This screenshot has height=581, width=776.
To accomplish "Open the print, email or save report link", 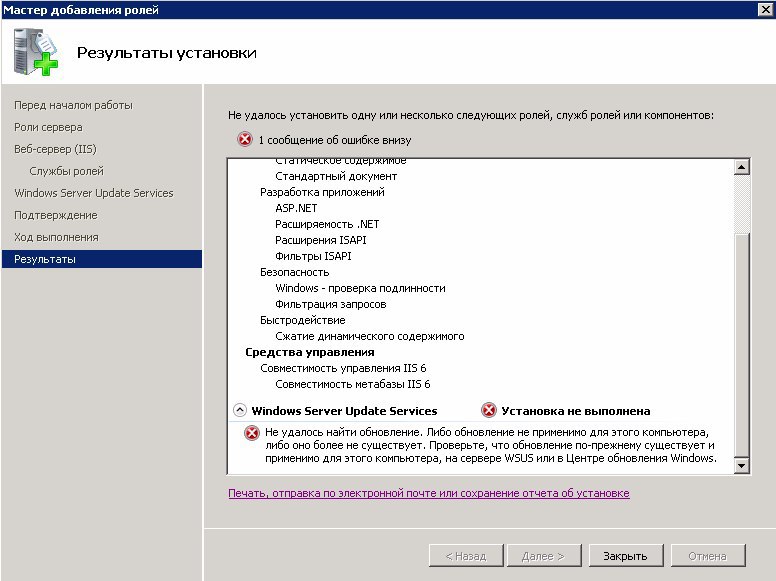I will click(x=429, y=493).
